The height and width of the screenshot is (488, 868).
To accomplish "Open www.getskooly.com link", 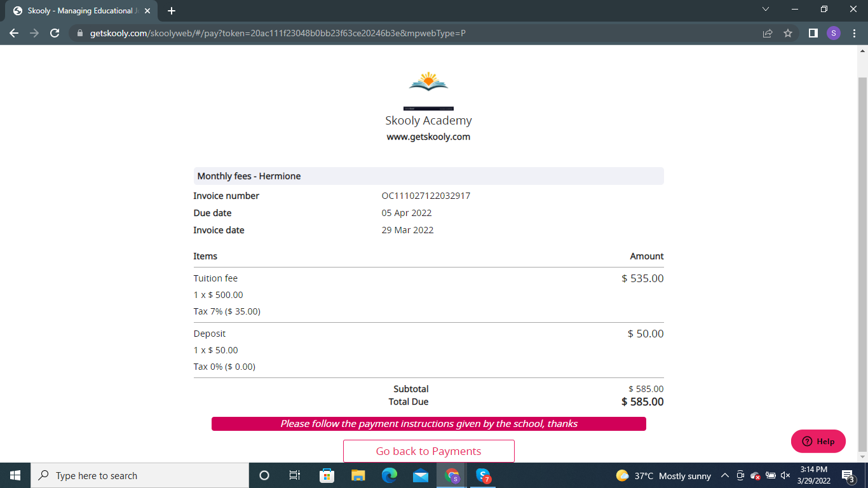I will (429, 137).
